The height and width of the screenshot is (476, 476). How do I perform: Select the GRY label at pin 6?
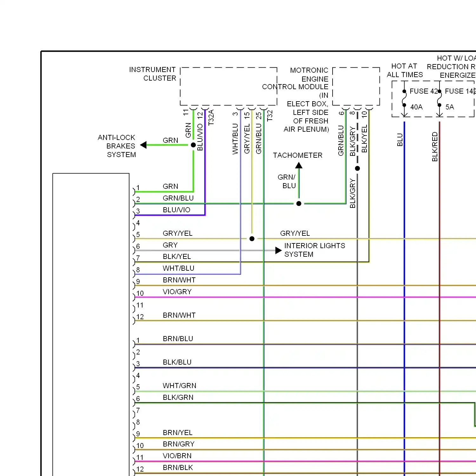click(x=170, y=245)
